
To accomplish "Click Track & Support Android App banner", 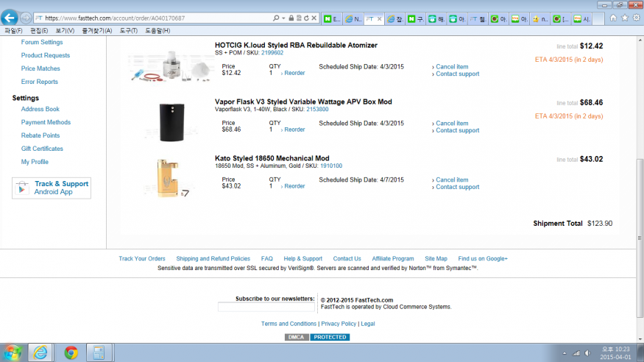I will click(52, 188).
